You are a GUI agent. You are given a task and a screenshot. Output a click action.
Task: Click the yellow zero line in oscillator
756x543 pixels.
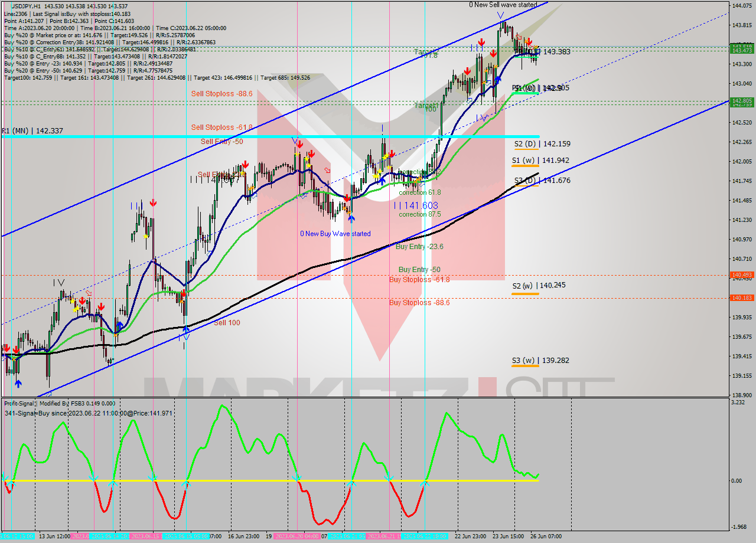click(x=269, y=480)
